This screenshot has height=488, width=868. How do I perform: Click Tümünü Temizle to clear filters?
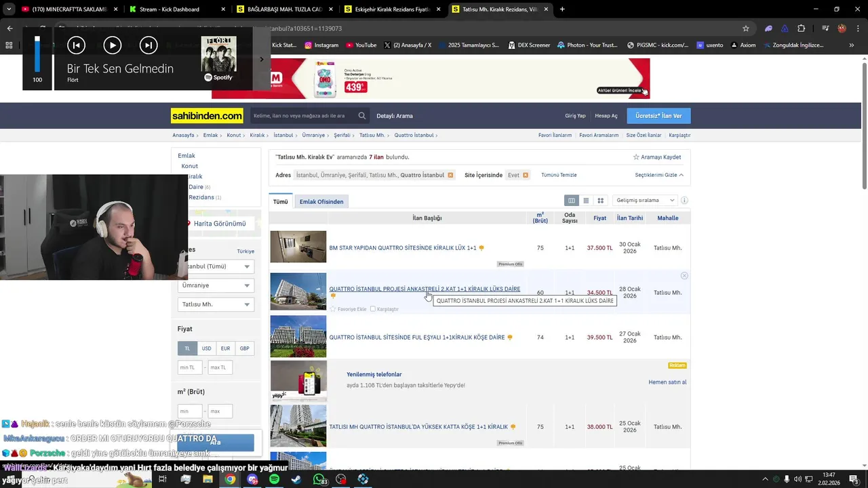point(559,175)
